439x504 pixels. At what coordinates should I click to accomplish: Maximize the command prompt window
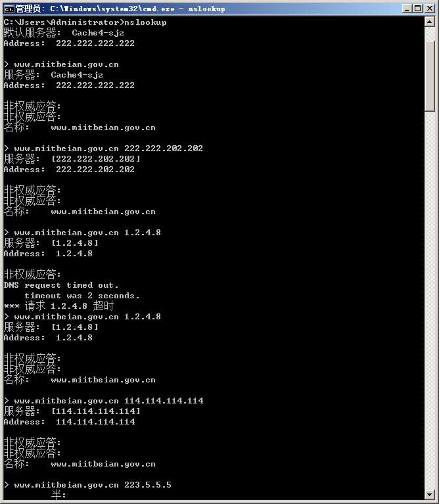(418, 9)
